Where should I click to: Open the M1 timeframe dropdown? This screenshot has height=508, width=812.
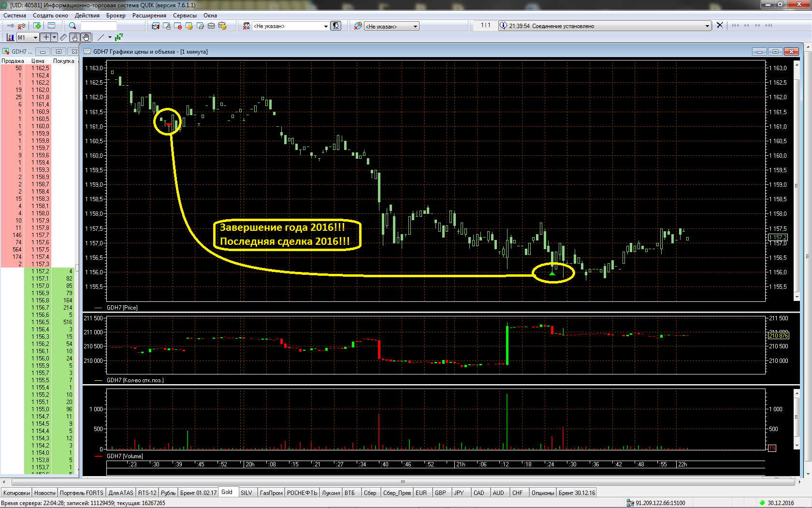pyautogui.click(x=35, y=38)
